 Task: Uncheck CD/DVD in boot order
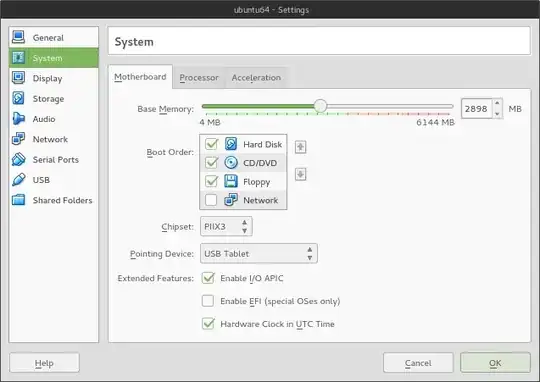pyautogui.click(x=211, y=163)
